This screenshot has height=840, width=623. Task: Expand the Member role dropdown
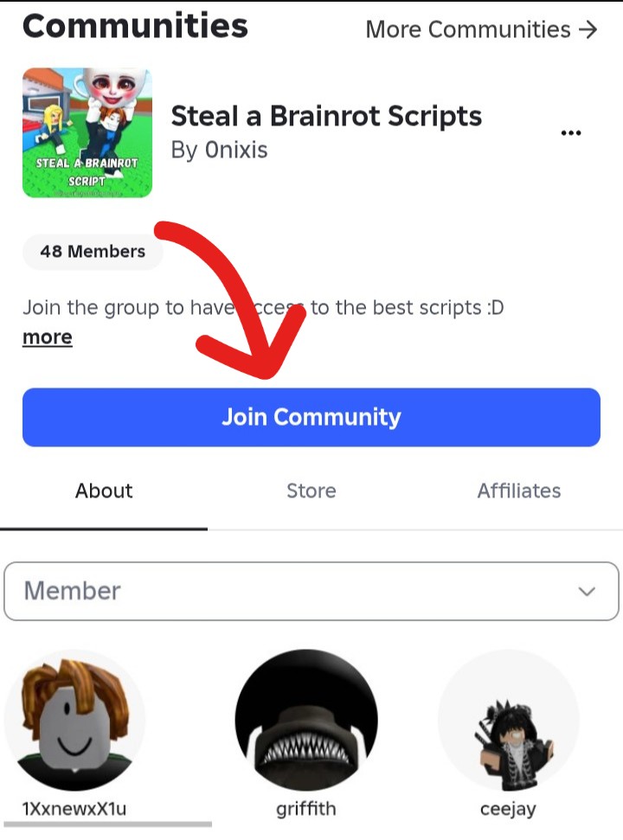point(311,591)
